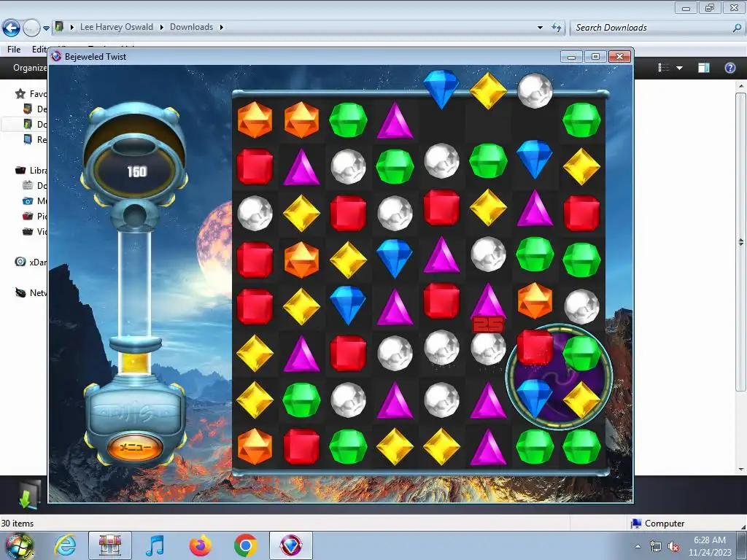This screenshot has width=747, height=560.
Task: Select the green gem inside the rotator ring
Action: [581, 353]
